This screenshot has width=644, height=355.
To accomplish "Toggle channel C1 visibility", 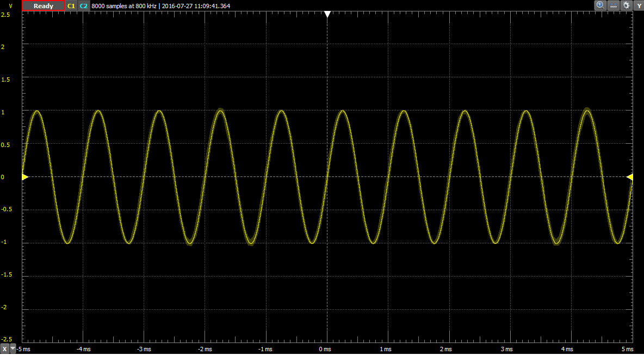I will click(71, 5).
